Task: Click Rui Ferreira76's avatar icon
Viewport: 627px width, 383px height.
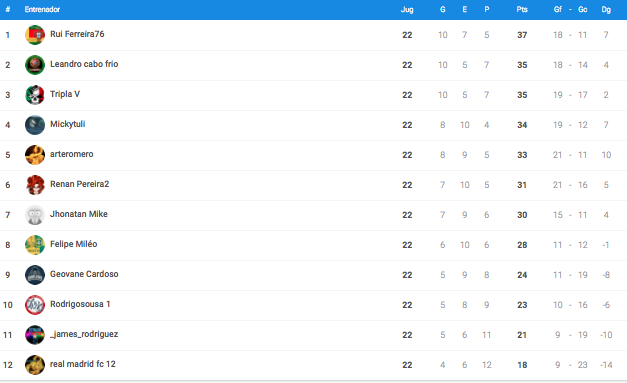Action: tap(35, 35)
